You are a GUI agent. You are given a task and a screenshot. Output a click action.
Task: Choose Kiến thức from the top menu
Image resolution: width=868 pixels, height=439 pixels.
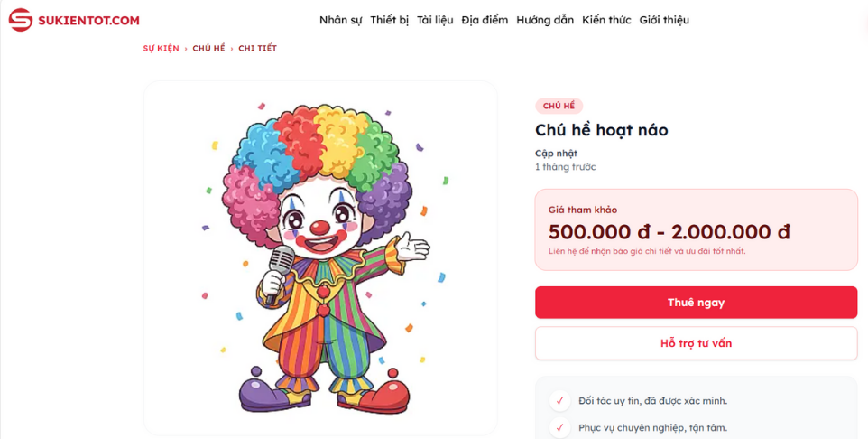click(x=606, y=20)
